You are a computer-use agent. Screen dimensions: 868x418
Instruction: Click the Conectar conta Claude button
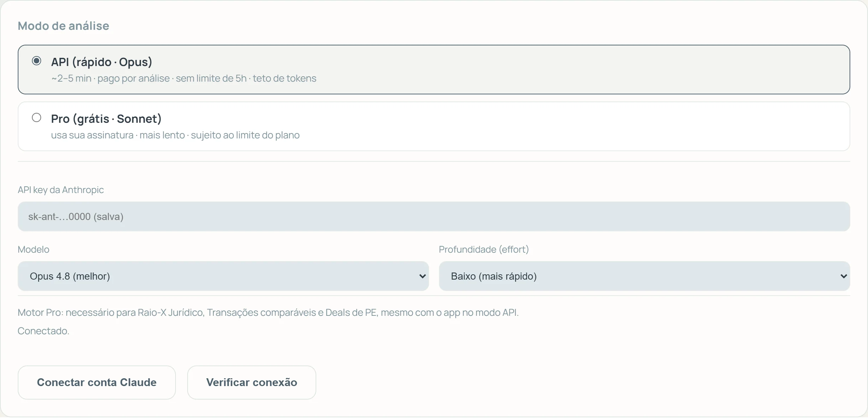[97, 383]
